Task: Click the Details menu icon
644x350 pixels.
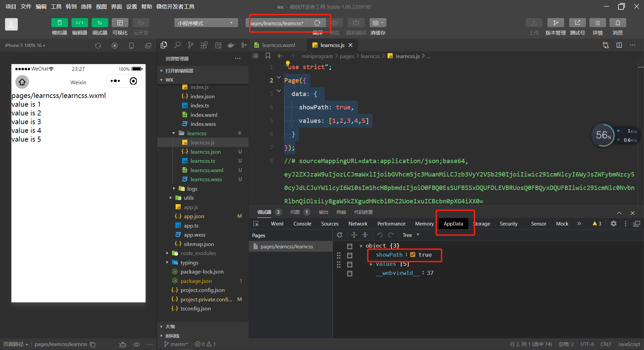Action: 597,23
